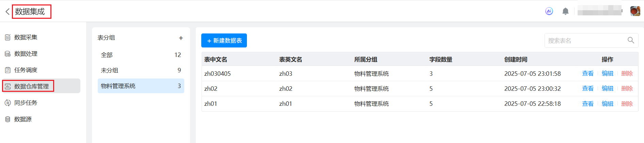Click the plus icon to add 表分组
The height and width of the screenshot is (143, 644).
click(x=181, y=38)
